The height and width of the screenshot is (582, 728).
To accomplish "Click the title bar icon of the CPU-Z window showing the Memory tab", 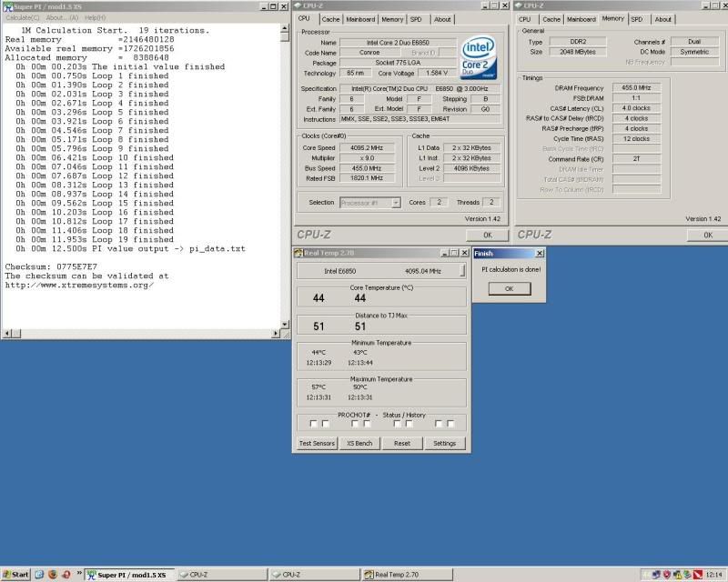I will tap(519, 5).
